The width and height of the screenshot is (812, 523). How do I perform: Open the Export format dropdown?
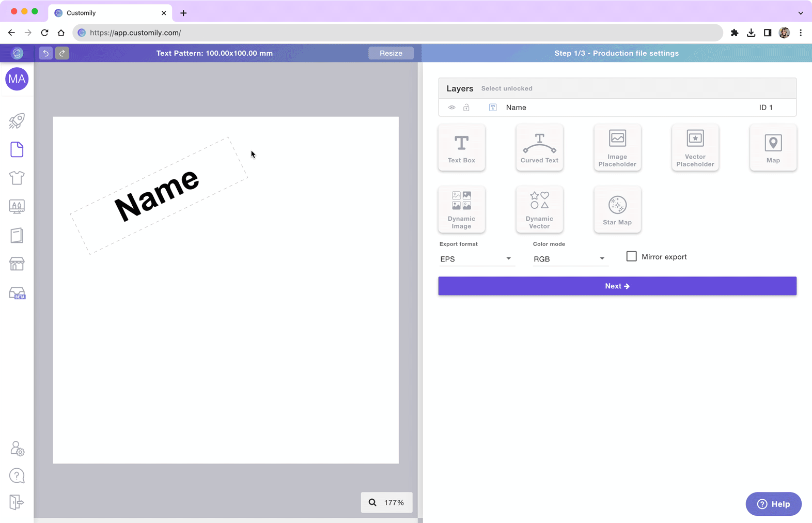(x=475, y=259)
